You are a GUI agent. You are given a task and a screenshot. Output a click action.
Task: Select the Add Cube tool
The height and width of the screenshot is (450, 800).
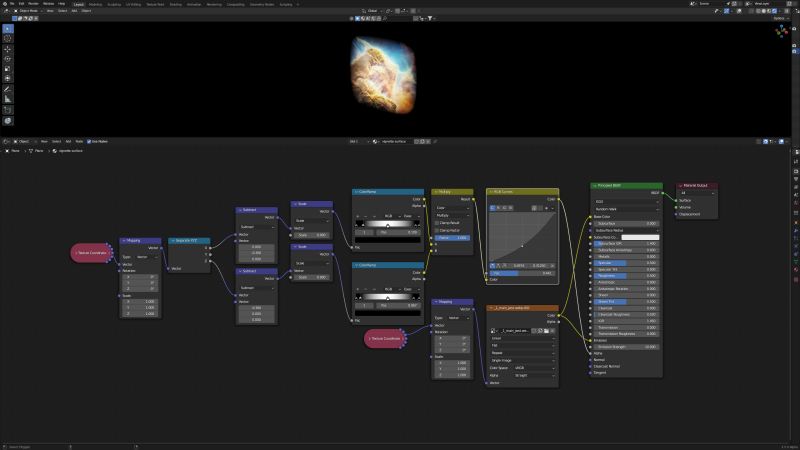(8, 110)
